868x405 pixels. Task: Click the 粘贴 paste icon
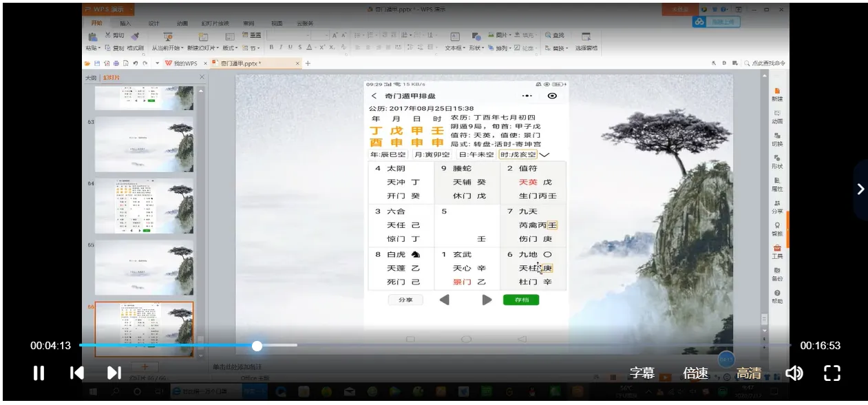click(x=93, y=37)
